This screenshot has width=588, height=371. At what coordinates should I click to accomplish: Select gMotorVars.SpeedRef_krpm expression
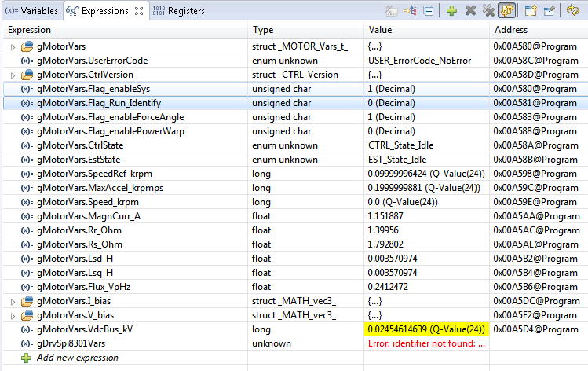tap(94, 174)
